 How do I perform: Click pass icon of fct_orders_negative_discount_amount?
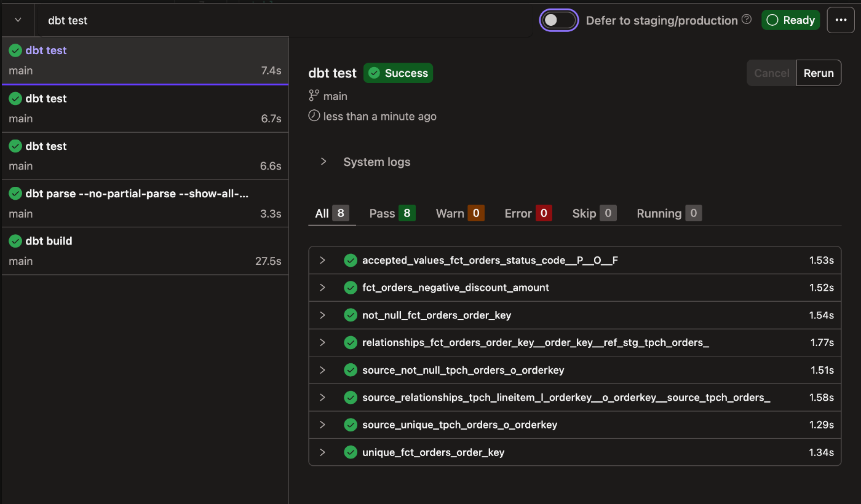tap(351, 288)
